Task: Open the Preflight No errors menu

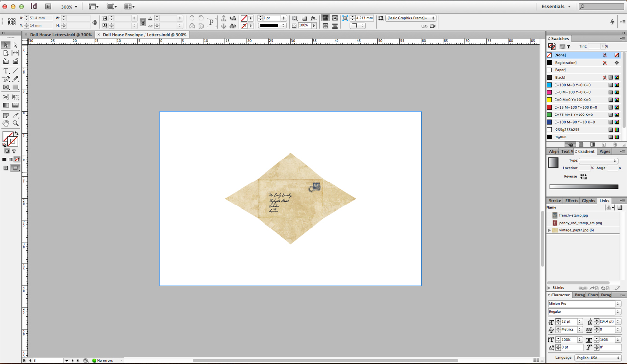Action: 121,360
